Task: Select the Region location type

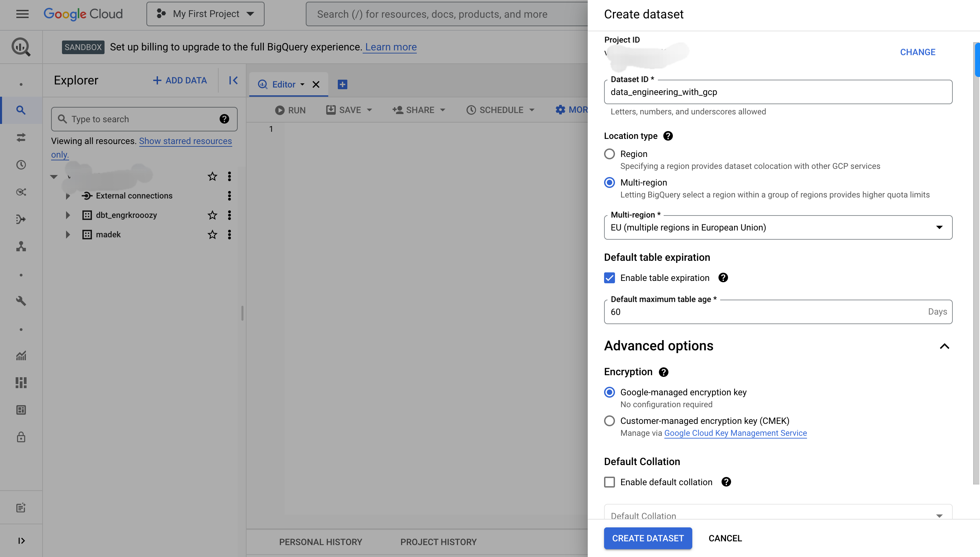Action: [x=609, y=154]
